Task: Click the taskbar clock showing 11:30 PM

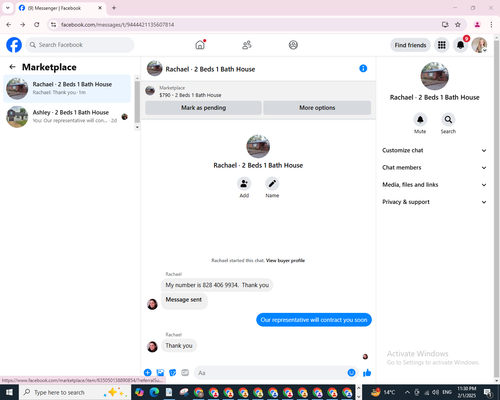Action: point(467,392)
